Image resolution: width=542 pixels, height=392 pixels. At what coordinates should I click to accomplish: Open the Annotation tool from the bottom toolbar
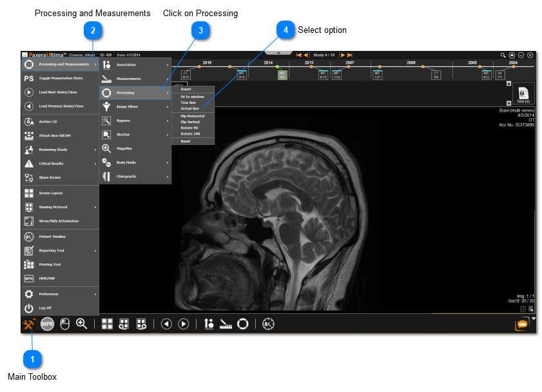[x=208, y=324]
